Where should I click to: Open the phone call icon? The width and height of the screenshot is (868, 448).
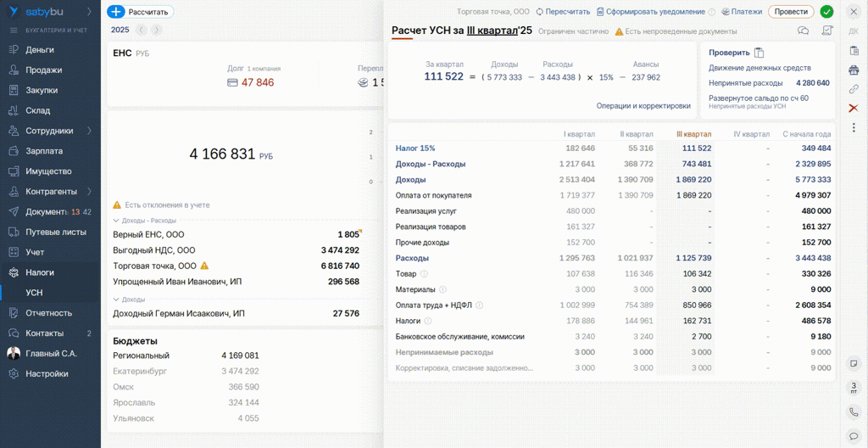[x=854, y=412]
